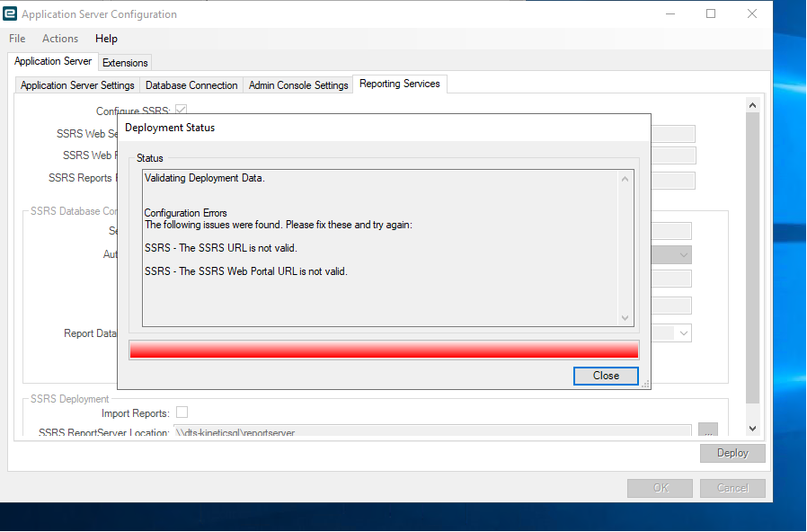Open the Actions menu
Viewport: 807px width, 532px height.
(x=60, y=39)
